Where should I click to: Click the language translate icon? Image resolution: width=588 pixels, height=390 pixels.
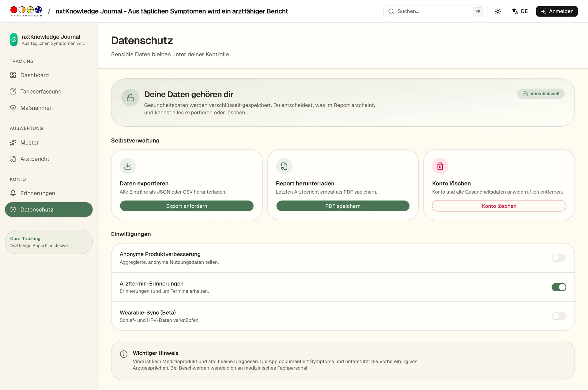(x=515, y=11)
